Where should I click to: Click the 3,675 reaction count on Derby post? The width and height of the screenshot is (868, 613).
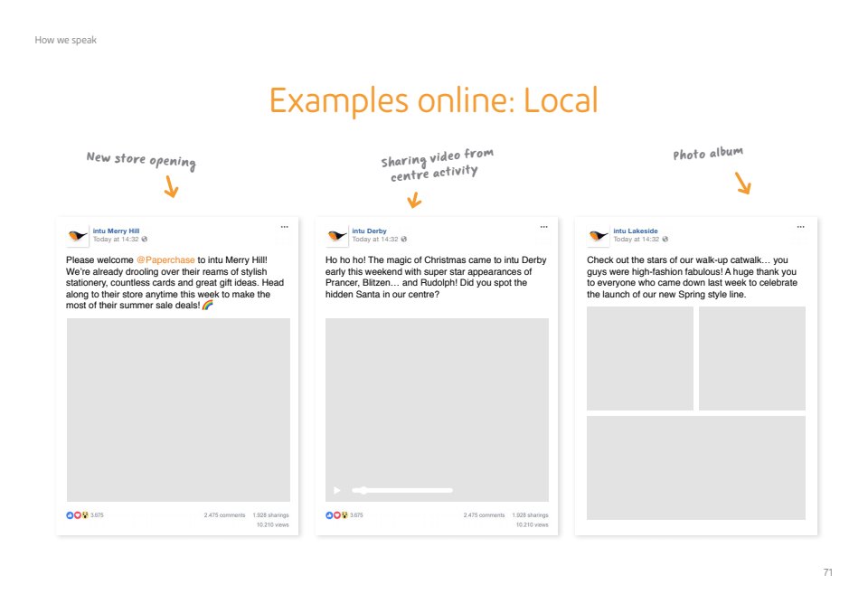[356, 515]
